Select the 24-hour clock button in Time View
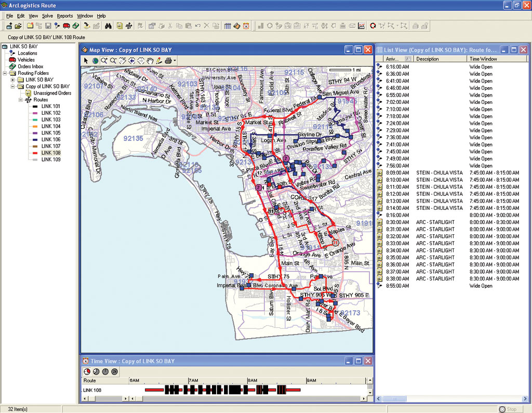The width and height of the screenshot is (532, 413). click(114, 371)
